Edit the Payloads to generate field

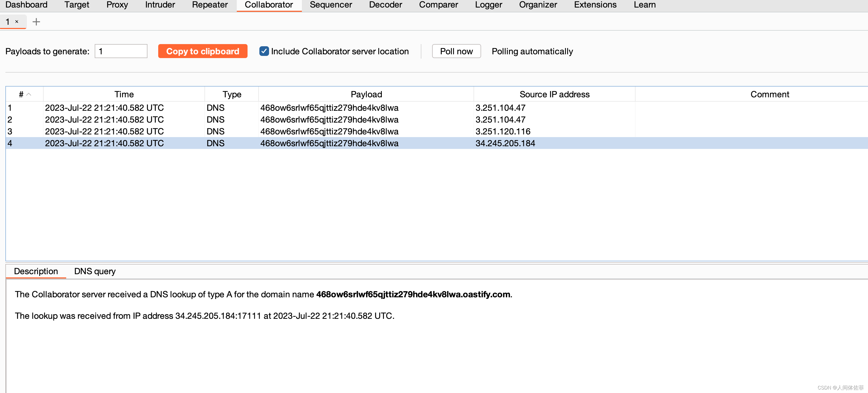[x=121, y=51]
